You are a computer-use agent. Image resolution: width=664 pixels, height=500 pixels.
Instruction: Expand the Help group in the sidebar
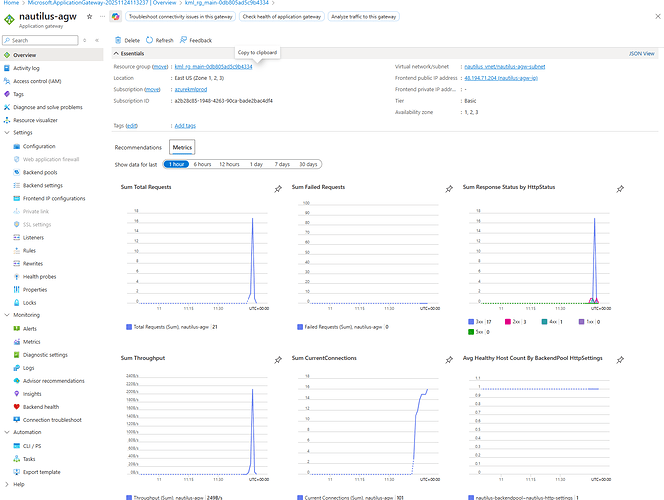pyautogui.click(x=5, y=484)
